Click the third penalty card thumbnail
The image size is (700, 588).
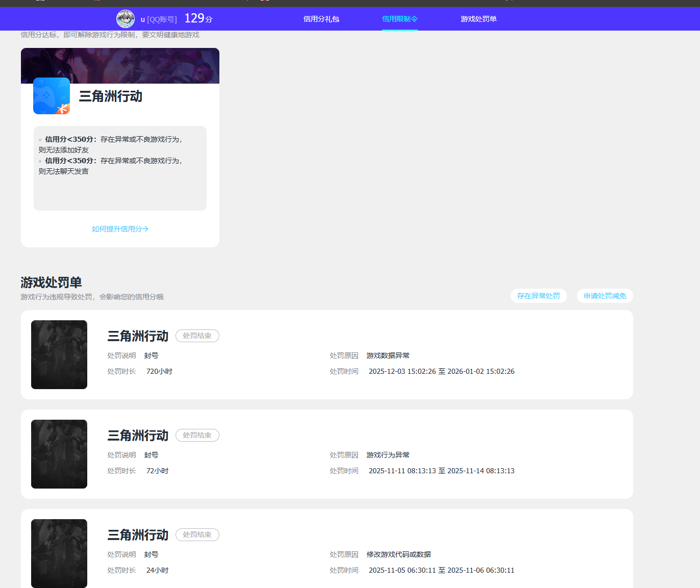pos(59,553)
